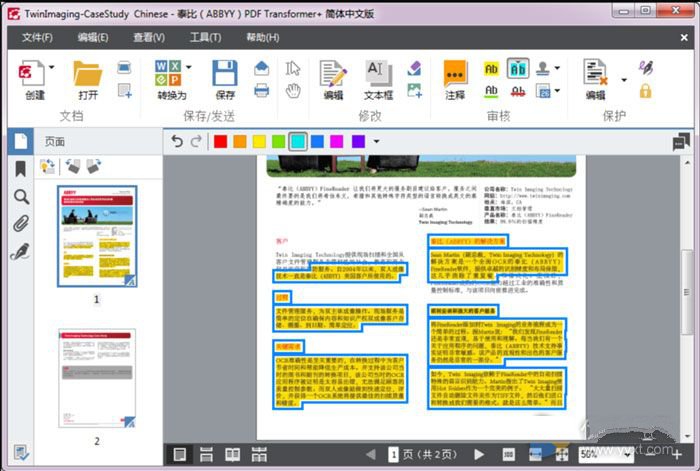
Task: Expand the 创建 dropdown arrow
Action: click(51, 67)
